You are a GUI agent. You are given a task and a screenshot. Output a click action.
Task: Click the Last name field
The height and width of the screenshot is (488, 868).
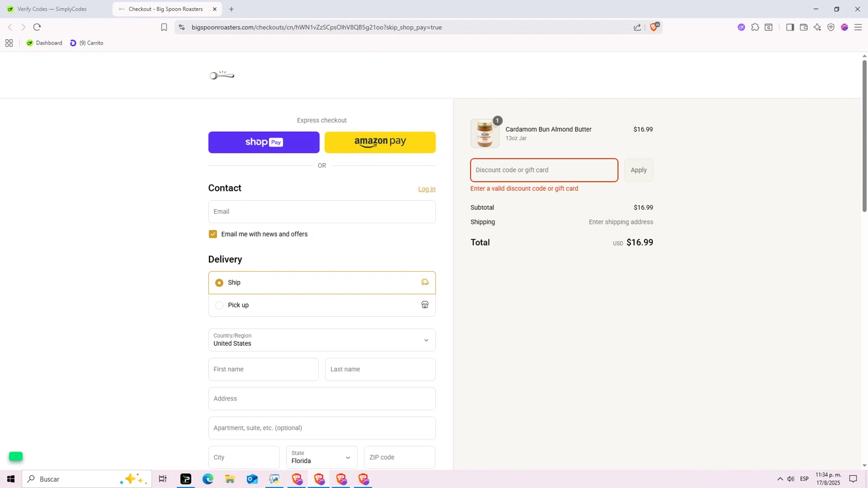coord(380,369)
